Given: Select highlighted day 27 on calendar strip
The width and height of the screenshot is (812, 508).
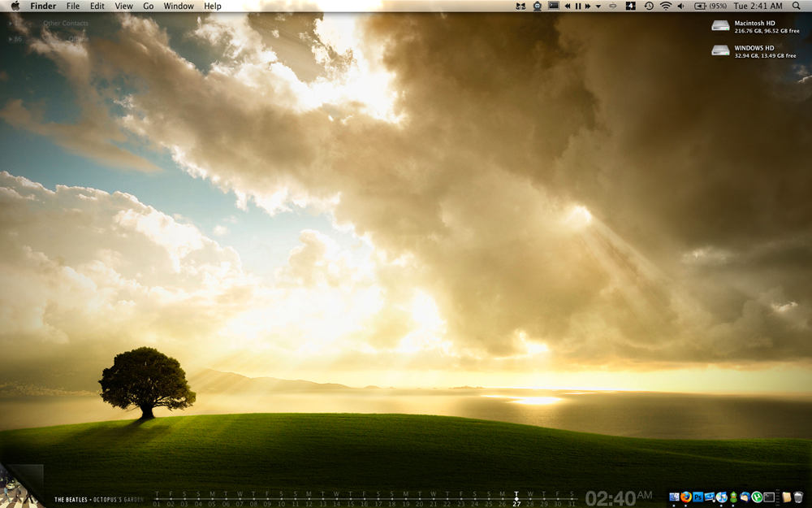Looking at the screenshot, I should 516,500.
